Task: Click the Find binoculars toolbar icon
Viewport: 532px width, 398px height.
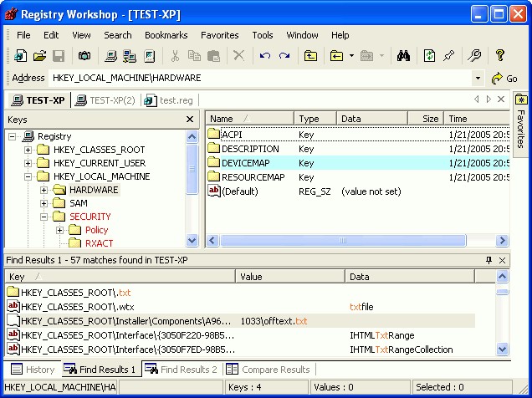Action: 402,56
